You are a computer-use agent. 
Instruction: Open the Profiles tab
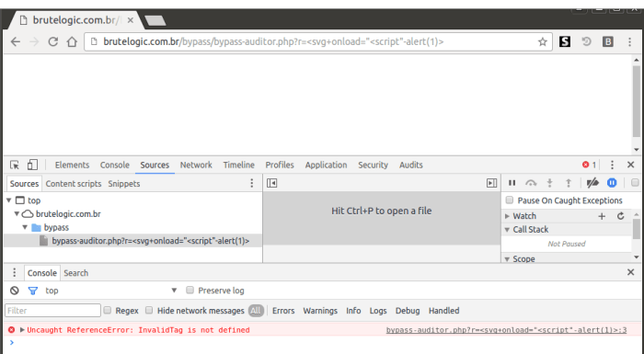pyautogui.click(x=280, y=166)
